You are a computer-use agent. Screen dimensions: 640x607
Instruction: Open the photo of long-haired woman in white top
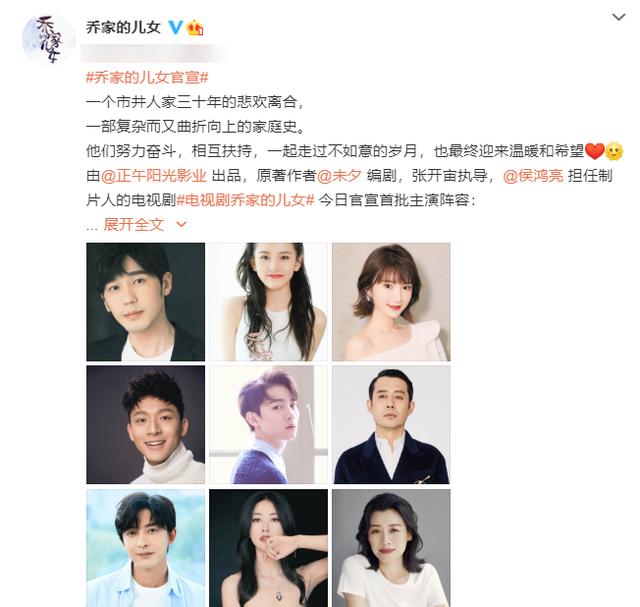coord(269,302)
